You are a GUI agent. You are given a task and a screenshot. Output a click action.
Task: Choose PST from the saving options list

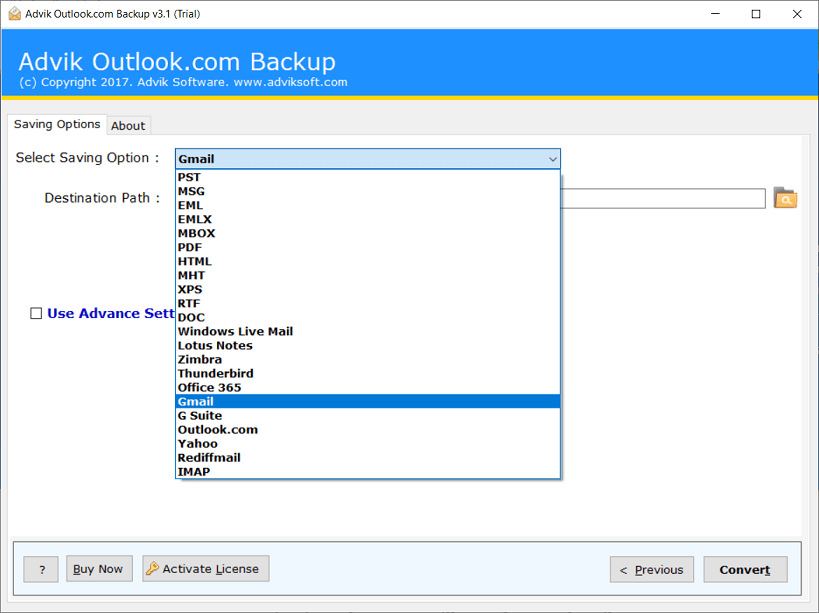[189, 177]
